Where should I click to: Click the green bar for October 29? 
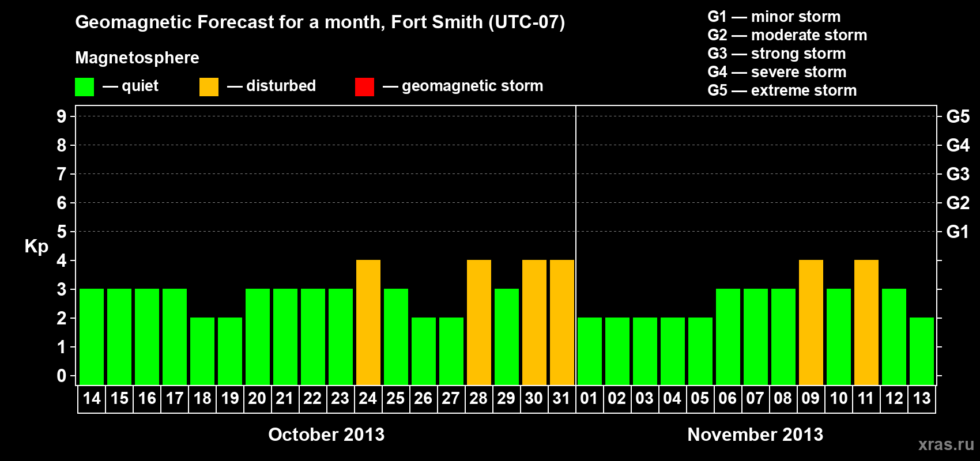pos(507,337)
